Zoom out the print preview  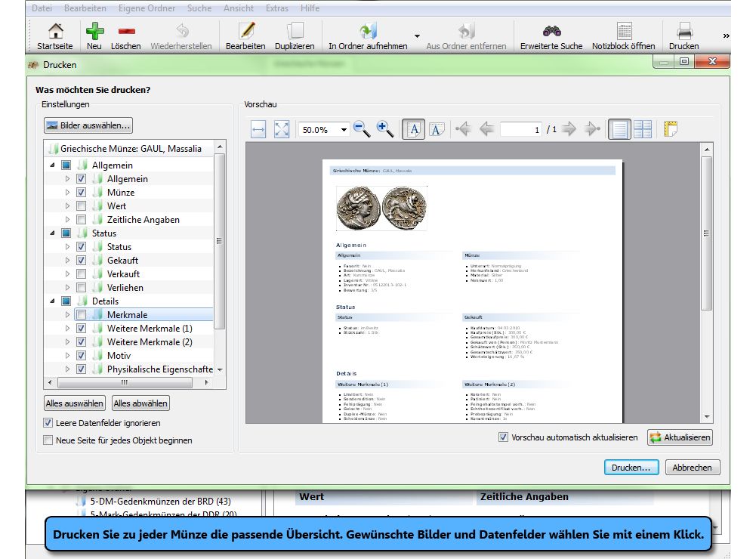362,129
